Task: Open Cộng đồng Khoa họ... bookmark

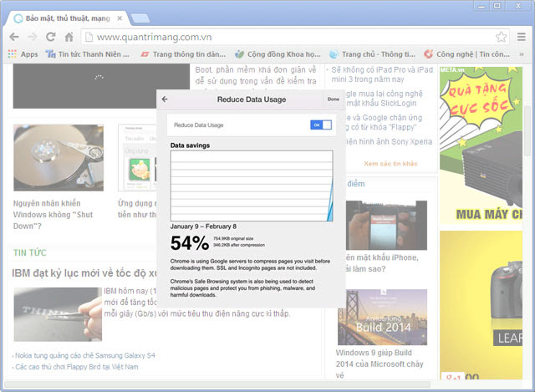Action: pos(278,54)
